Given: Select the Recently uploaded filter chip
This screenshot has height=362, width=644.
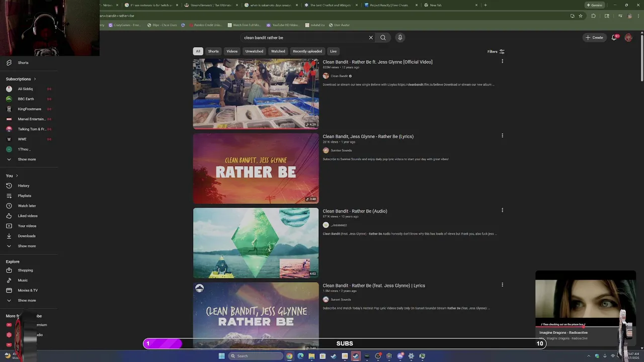Looking at the screenshot, I should (307, 51).
